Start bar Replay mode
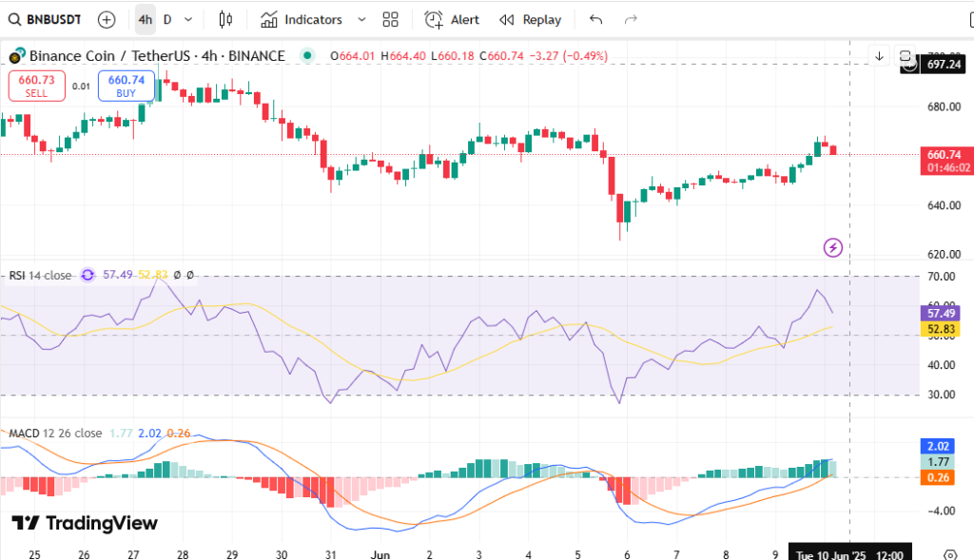 530,20
